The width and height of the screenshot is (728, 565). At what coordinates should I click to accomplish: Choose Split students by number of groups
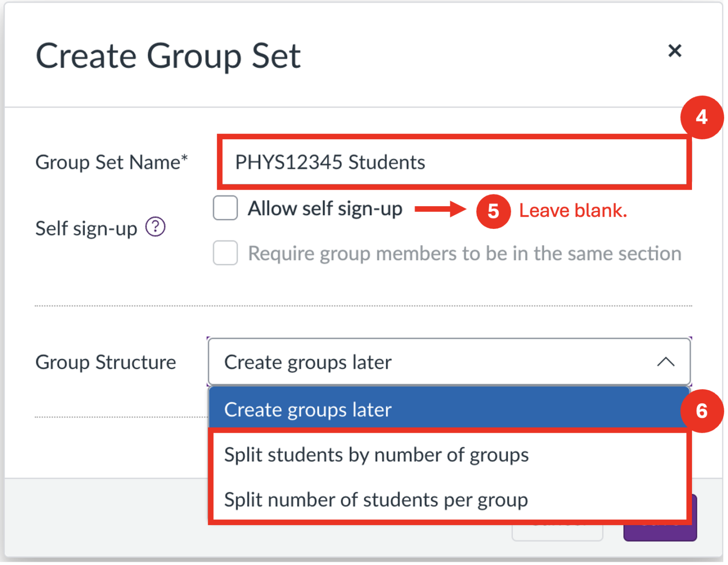coord(376,454)
